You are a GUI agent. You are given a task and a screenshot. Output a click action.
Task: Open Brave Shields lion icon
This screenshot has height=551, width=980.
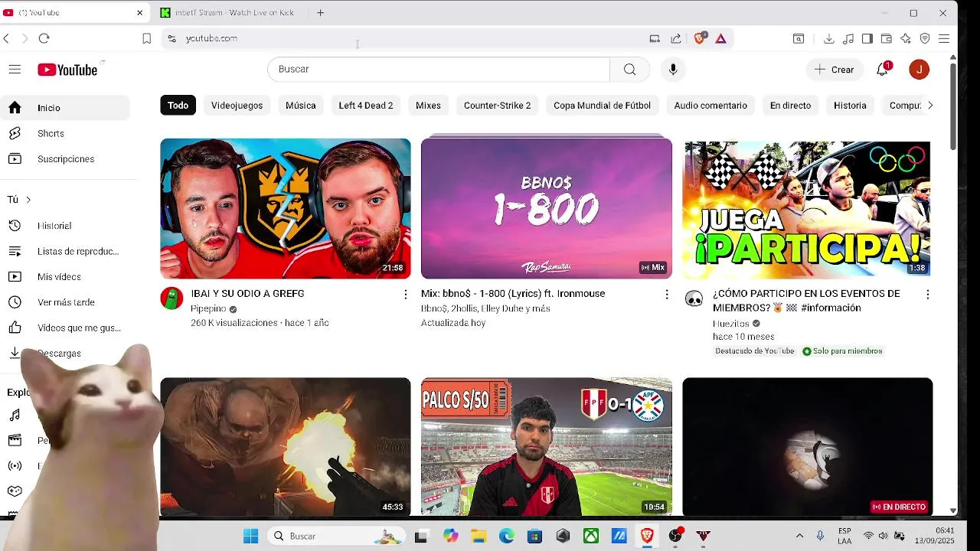click(x=700, y=38)
